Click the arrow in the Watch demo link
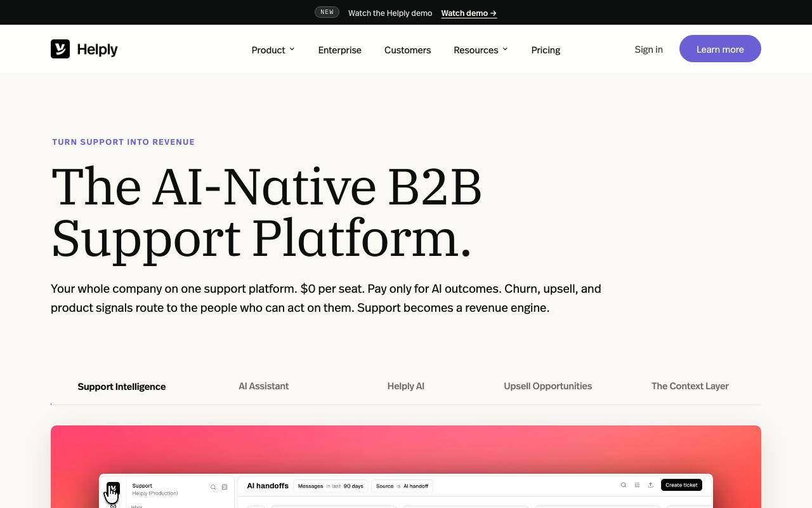The height and width of the screenshot is (508, 812). 494,13
